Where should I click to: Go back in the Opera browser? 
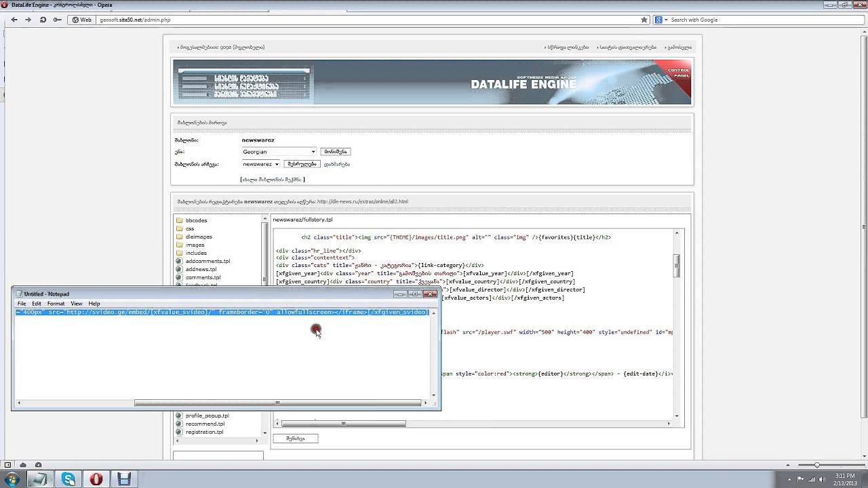[x=14, y=20]
